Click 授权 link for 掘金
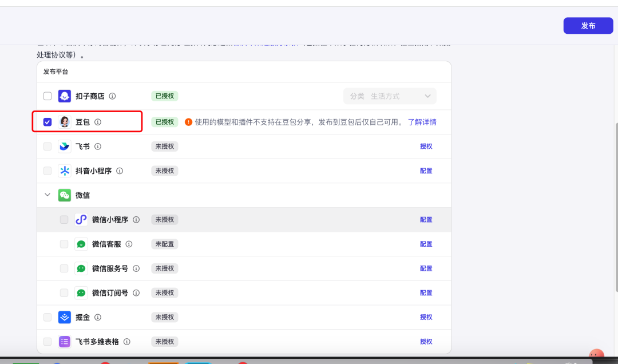618x364 pixels. click(x=426, y=317)
